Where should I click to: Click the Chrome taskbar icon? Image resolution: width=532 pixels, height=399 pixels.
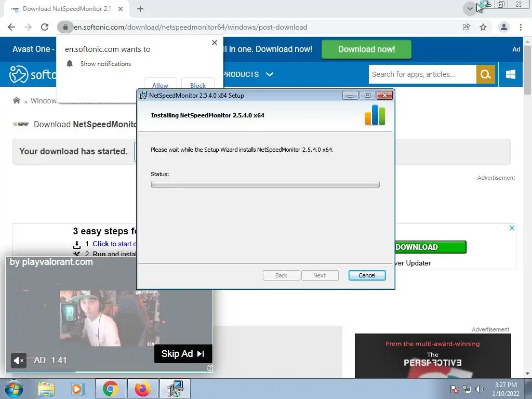click(x=110, y=389)
